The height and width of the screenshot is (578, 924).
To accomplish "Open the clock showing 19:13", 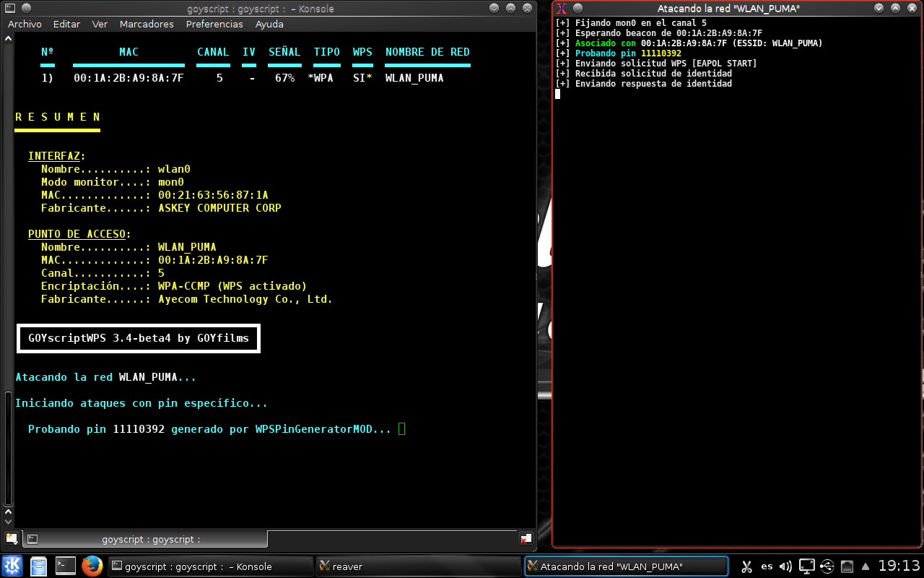I will coord(899,566).
